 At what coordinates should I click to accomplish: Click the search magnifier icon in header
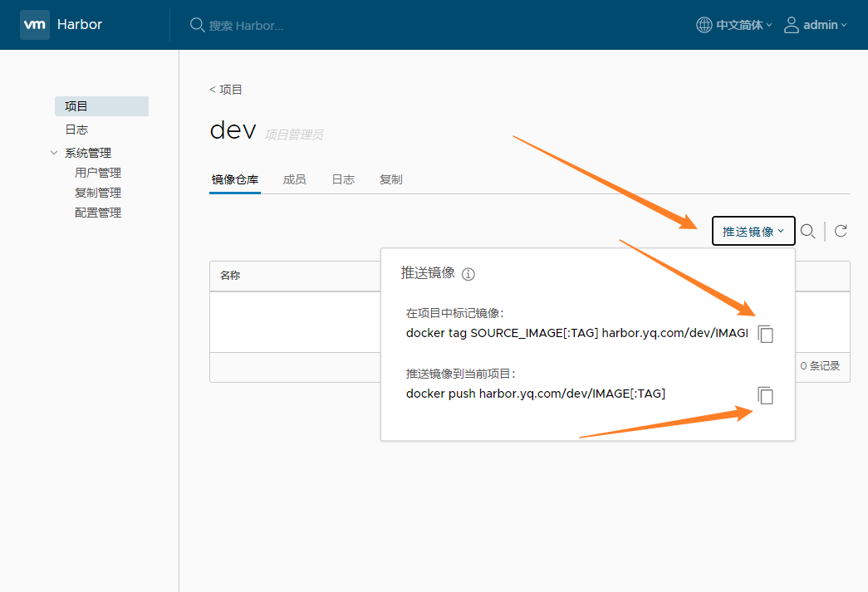coord(197,25)
